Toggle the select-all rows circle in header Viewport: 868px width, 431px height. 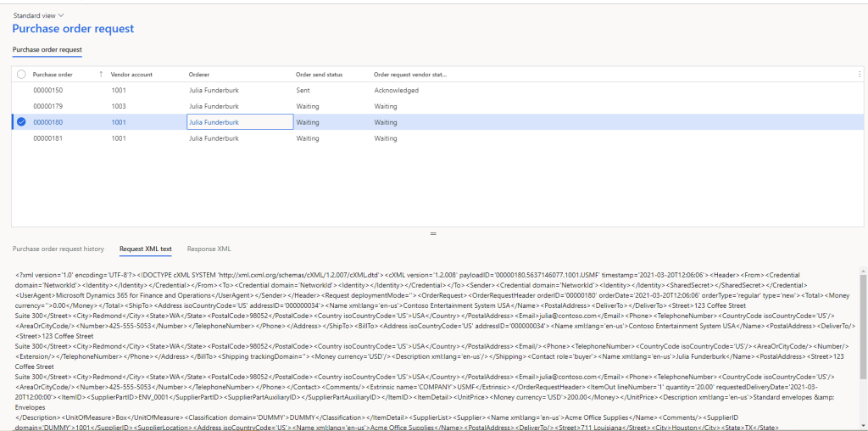coord(21,75)
